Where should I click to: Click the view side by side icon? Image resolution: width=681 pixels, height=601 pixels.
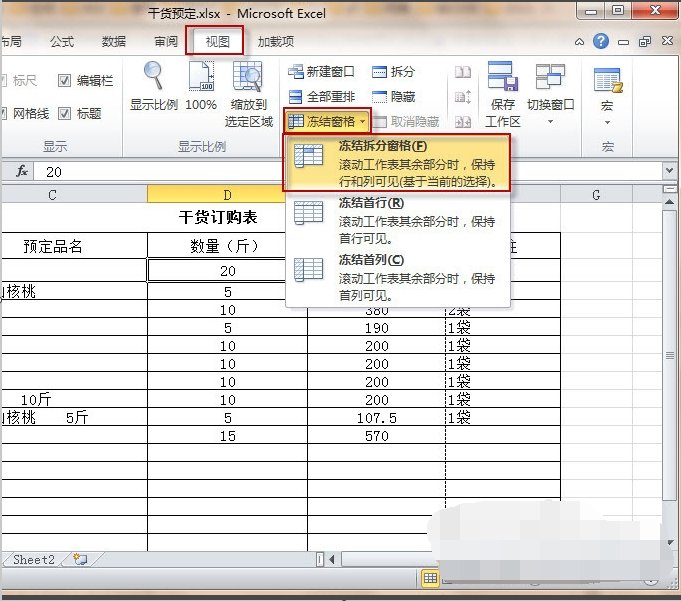(x=463, y=72)
